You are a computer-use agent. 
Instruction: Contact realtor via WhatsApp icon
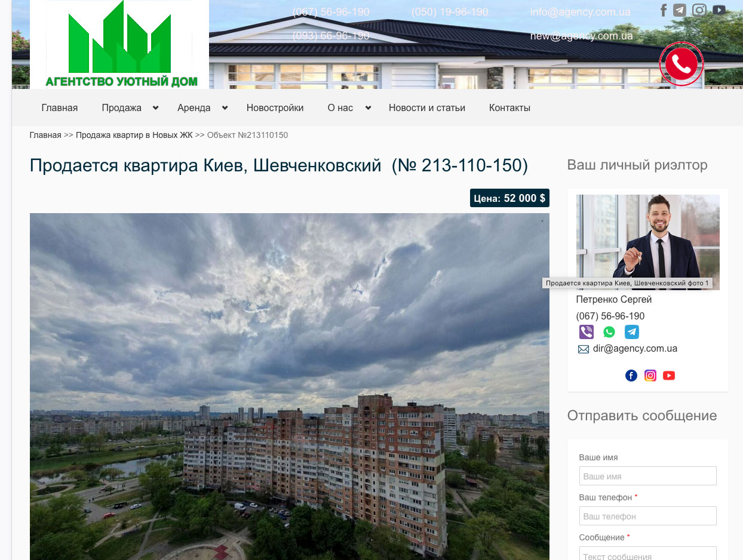609,332
